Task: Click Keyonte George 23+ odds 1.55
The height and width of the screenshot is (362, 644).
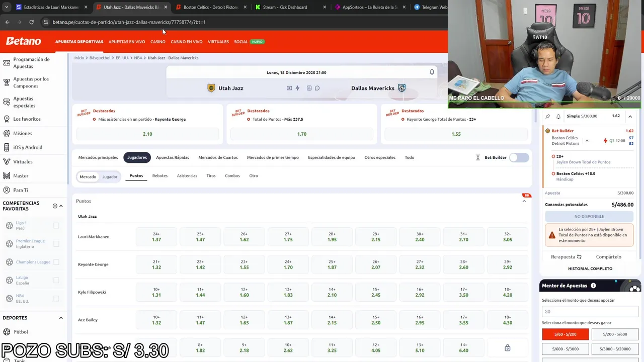Action: pos(244,264)
